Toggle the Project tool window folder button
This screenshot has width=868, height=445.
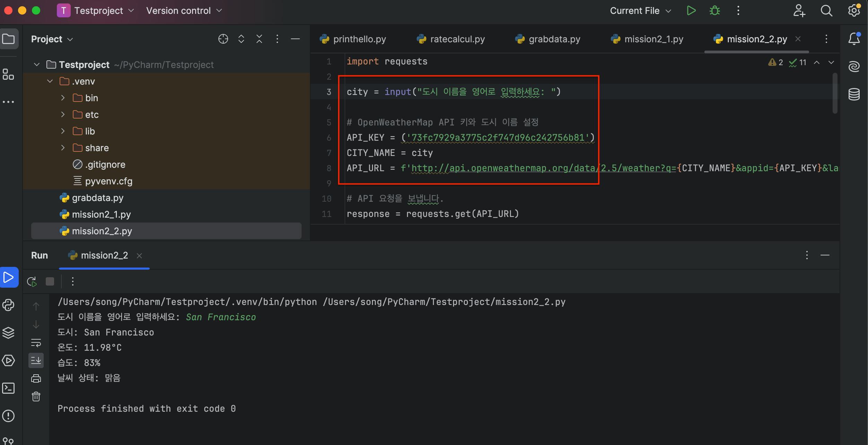[x=9, y=39]
